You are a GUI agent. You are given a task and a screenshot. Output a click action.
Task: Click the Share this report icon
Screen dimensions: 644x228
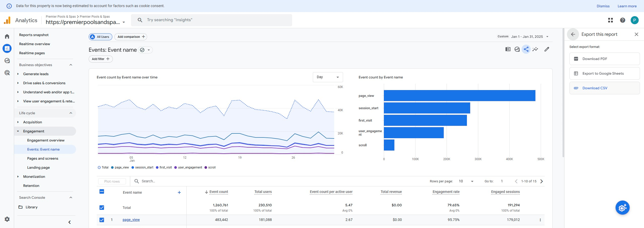click(526, 49)
